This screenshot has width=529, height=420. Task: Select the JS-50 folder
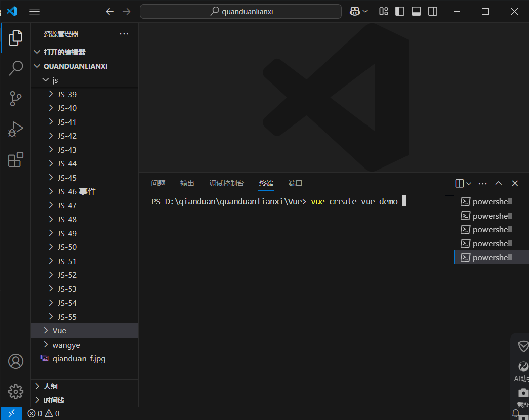85,247
